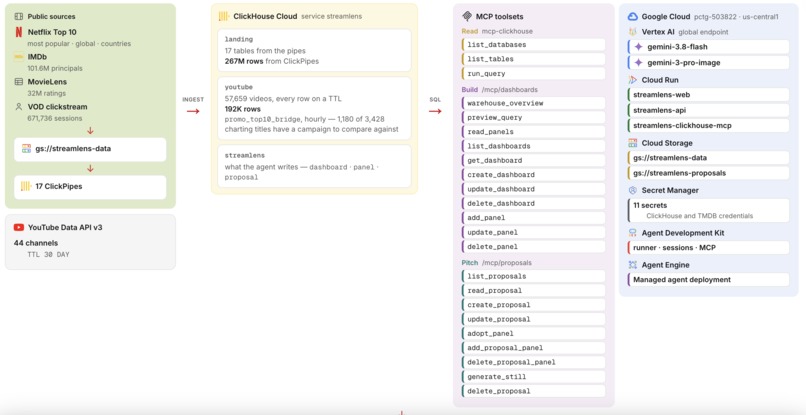
Task: Click the Agent Engine icon
Action: click(632, 265)
